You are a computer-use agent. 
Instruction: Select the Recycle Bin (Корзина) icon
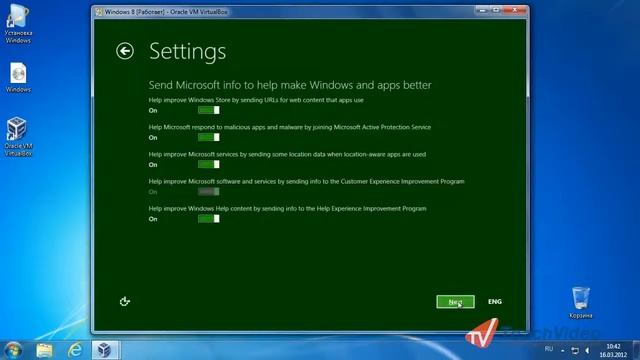pos(580,302)
